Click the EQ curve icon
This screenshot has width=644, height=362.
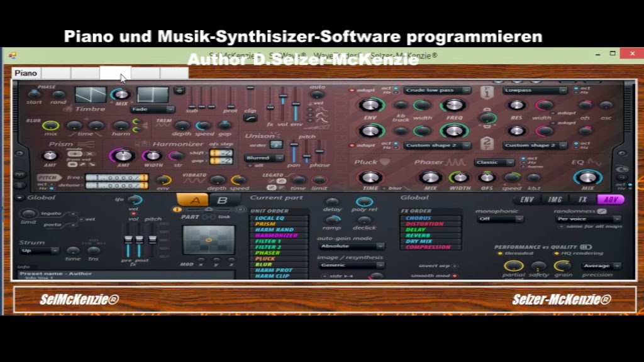click(x=594, y=162)
